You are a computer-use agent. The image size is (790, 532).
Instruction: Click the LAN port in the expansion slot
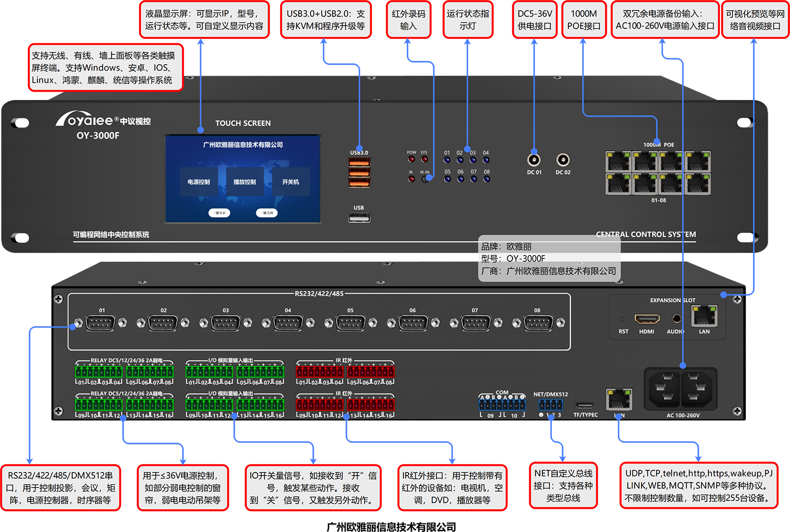(704, 316)
